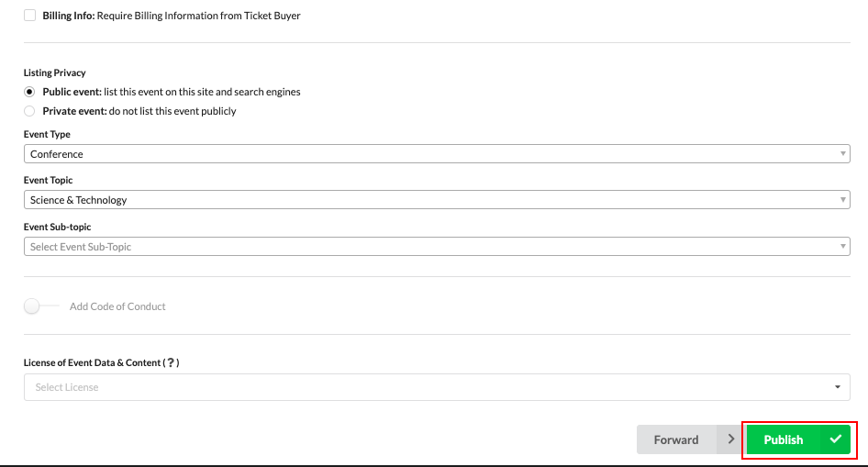Click the arrow icon on Forward button
Screen dimensions: 868x467
pyautogui.click(x=730, y=439)
